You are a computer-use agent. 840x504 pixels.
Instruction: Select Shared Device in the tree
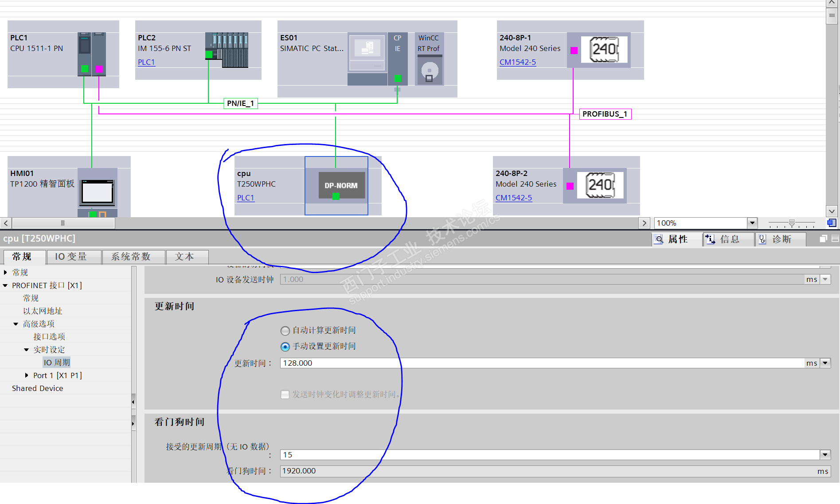point(38,388)
